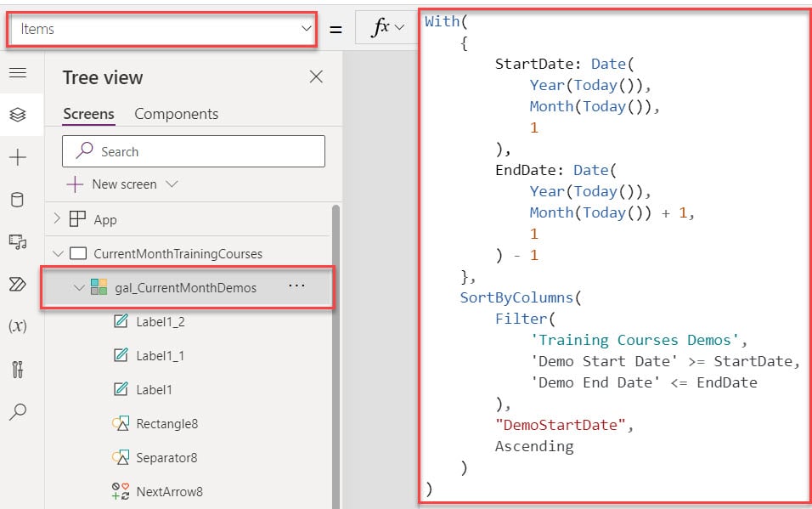Click the shape icon of Separator8
This screenshot has width=812, height=509.
pos(121,457)
